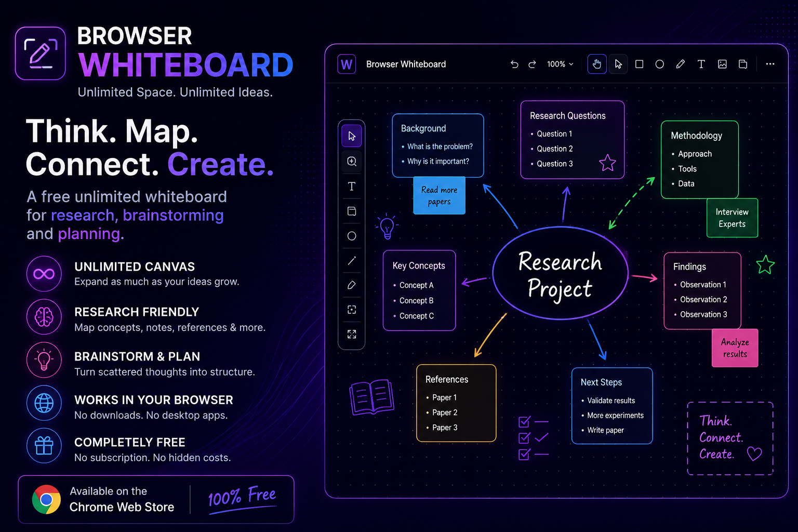This screenshot has height=532, width=798.
Task: Click the green Interview Experts note
Action: point(732,218)
